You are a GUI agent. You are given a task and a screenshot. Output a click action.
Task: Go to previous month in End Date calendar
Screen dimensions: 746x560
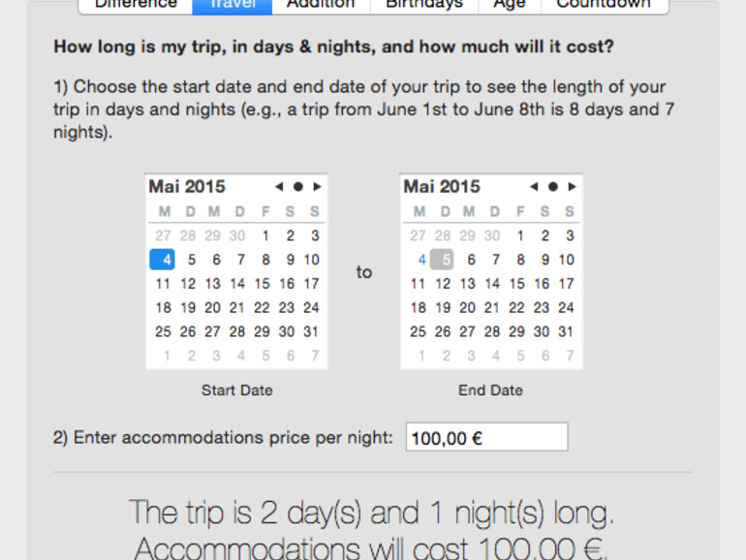coord(534,186)
